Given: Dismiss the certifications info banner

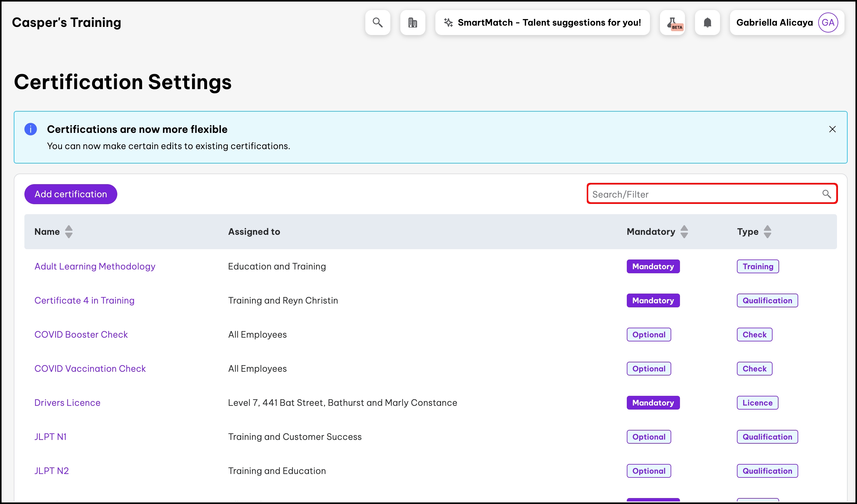Looking at the screenshot, I should tap(832, 129).
